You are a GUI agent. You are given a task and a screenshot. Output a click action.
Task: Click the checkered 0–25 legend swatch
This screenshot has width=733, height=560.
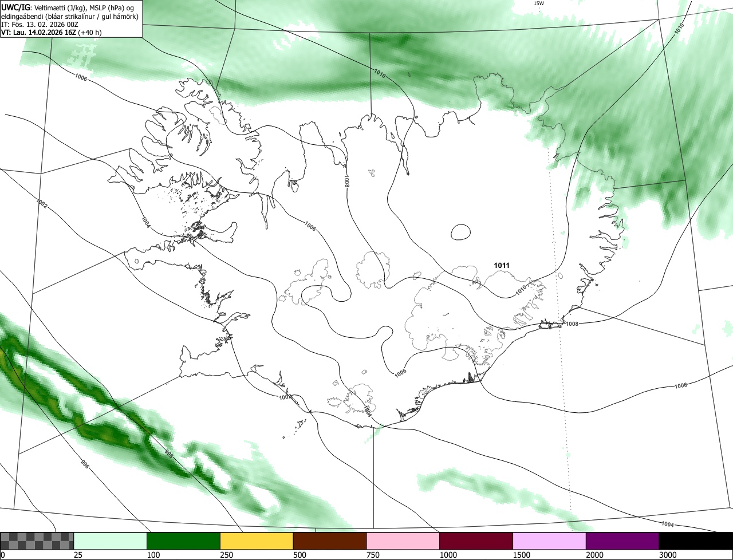37,541
